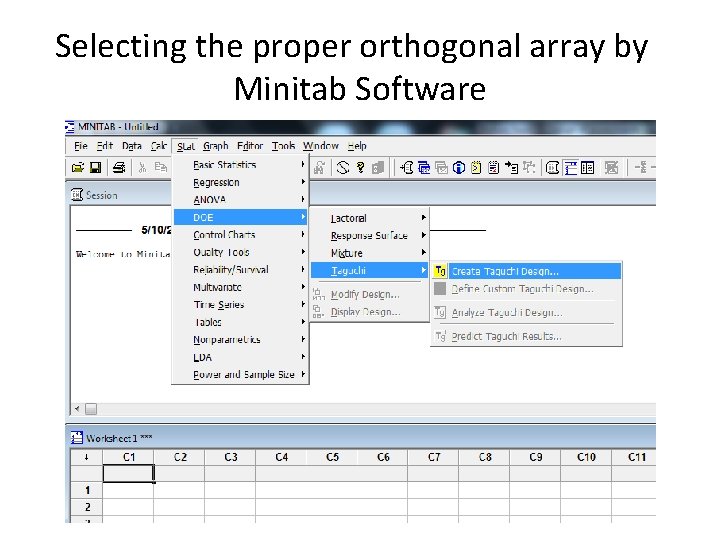Open the Graph menu
This screenshot has width=720, height=540.
point(216,146)
